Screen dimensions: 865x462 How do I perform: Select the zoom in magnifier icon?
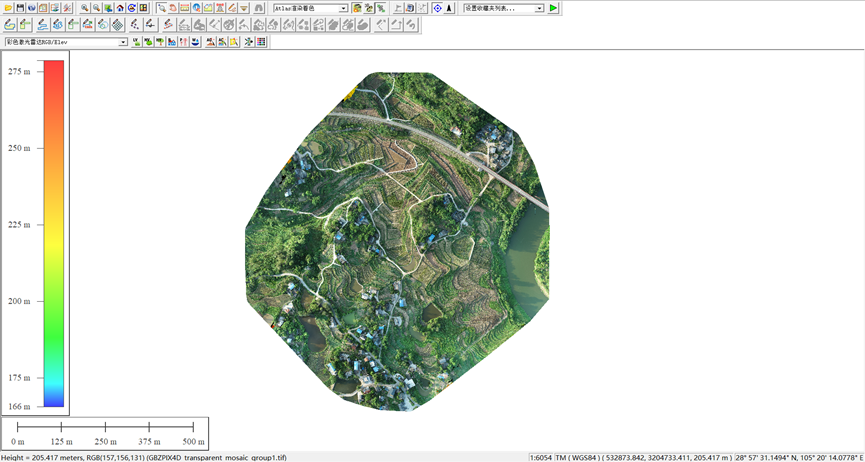coord(84,8)
